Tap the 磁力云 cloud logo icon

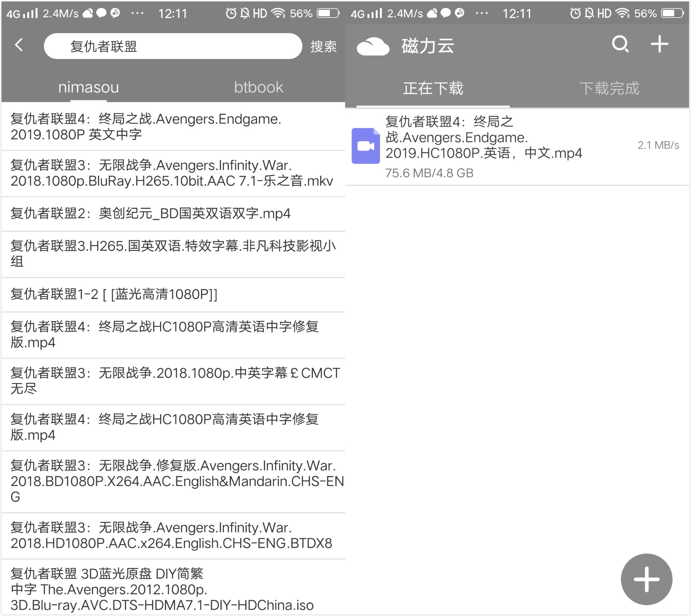(x=373, y=47)
